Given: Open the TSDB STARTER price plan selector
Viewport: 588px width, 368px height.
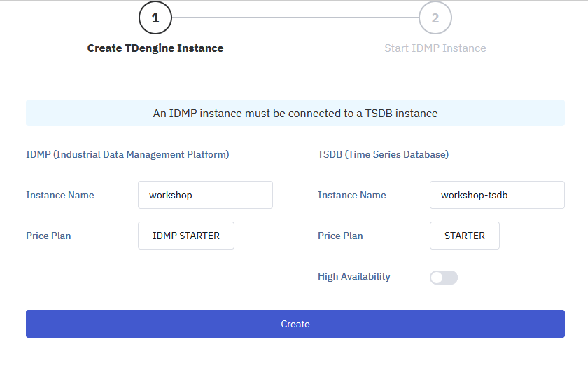Looking at the screenshot, I should coord(465,236).
